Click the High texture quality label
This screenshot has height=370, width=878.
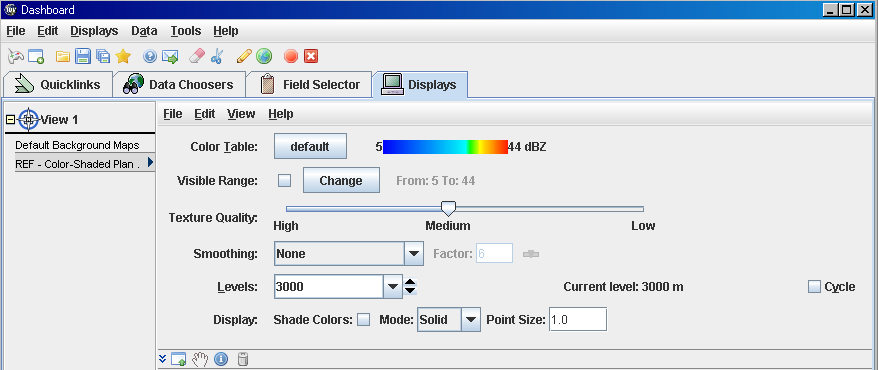point(286,226)
